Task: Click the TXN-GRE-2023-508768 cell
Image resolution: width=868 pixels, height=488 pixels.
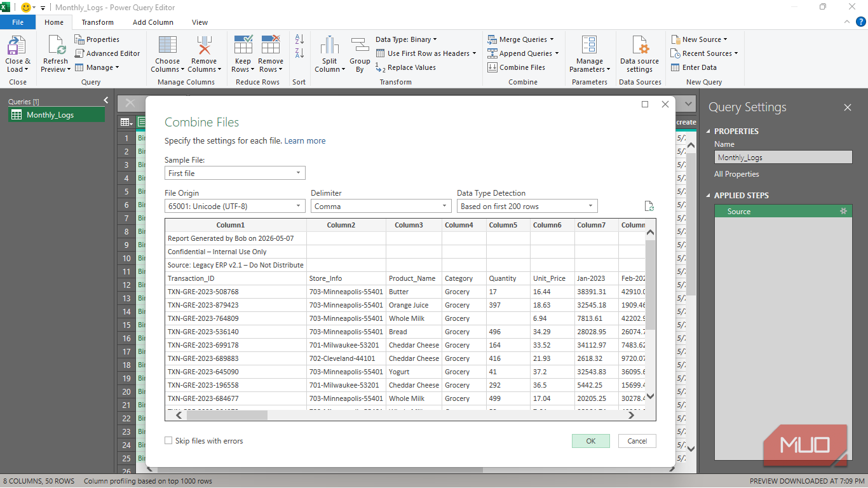Action: pos(236,292)
